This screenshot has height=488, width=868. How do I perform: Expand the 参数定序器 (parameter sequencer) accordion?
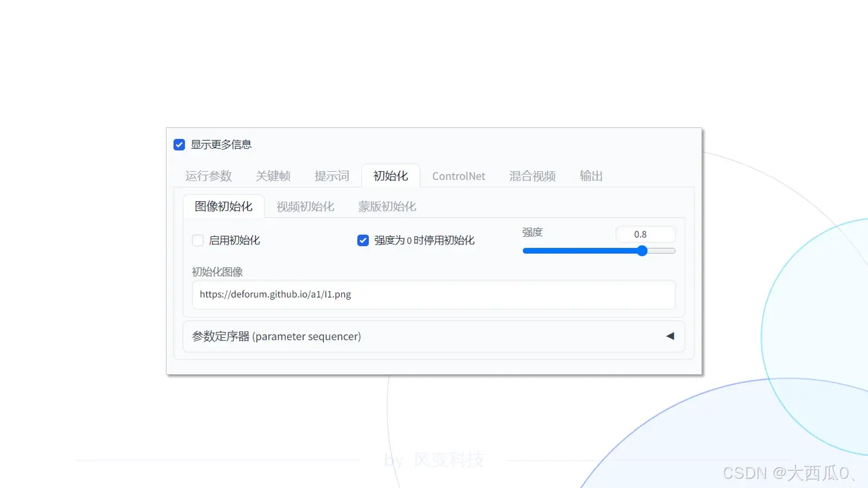tap(433, 337)
